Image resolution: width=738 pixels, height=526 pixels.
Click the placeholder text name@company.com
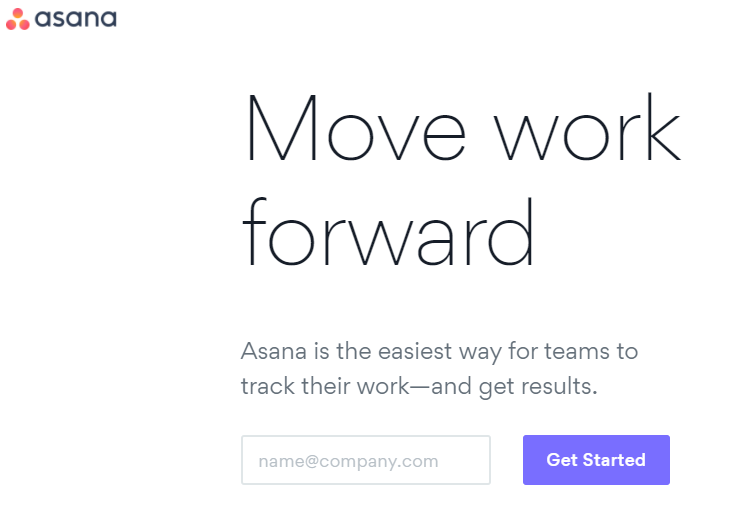[x=348, y=461]
